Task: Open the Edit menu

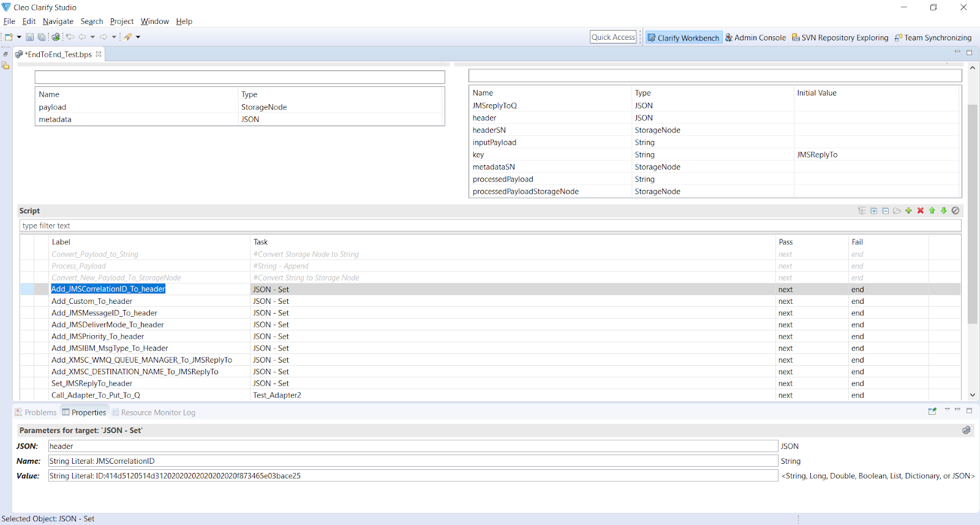Action: pyautogui.click(x=29, y=21)
